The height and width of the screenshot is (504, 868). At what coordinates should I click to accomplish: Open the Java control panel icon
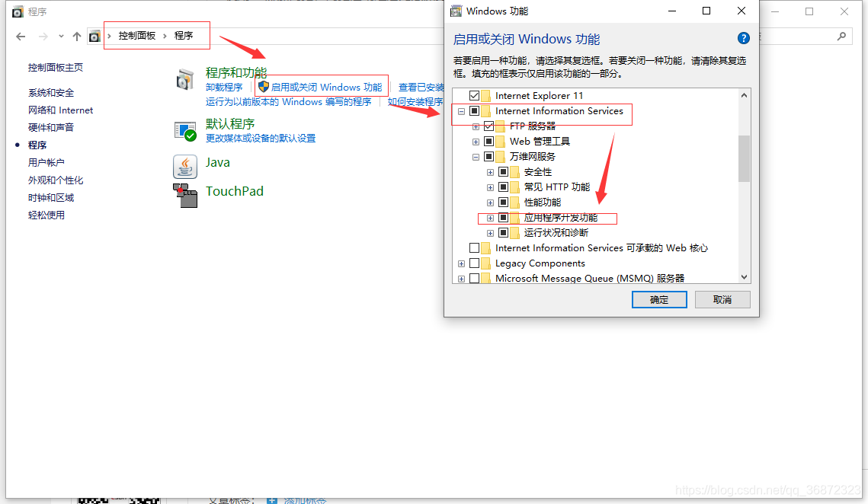(x=185, y=167)
